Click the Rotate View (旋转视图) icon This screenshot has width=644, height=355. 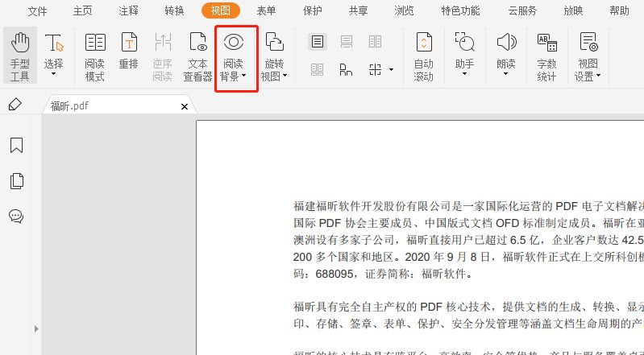(x=274, y=42)
